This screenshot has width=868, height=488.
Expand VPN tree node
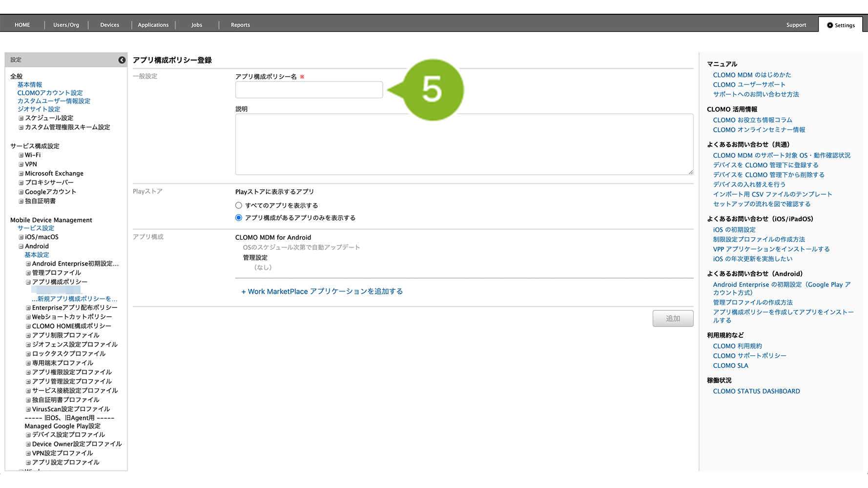pos(21,164)
